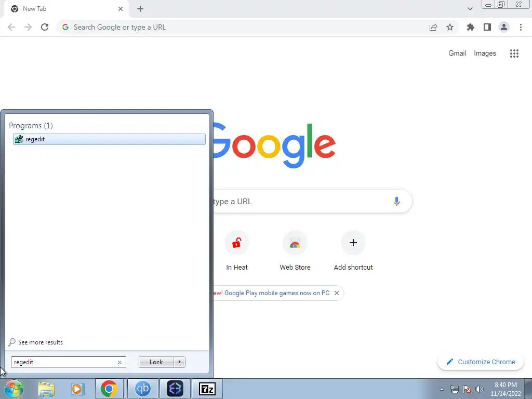Launch regedit from the Programs results

109,139
